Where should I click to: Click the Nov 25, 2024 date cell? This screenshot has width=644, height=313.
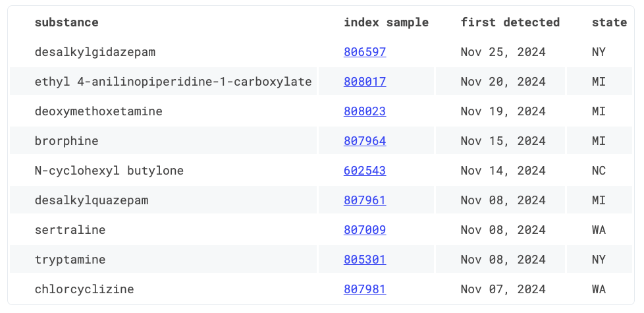coord(500,52)
